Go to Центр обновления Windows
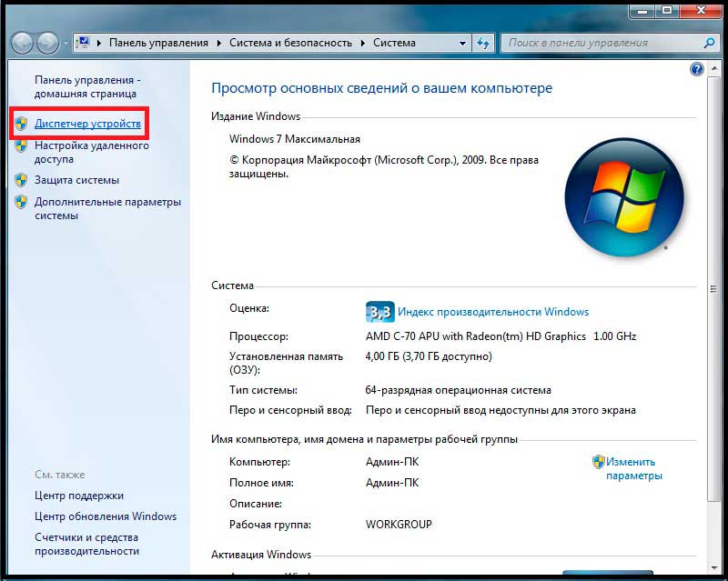The height and width of the screenshot is (581, 728). (106, 516)
